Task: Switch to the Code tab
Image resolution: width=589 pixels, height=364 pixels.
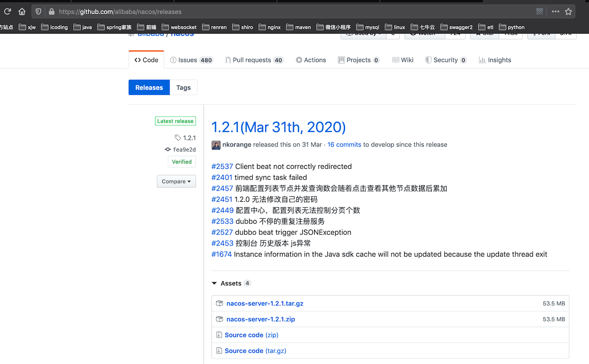Action: coord(146,60)
